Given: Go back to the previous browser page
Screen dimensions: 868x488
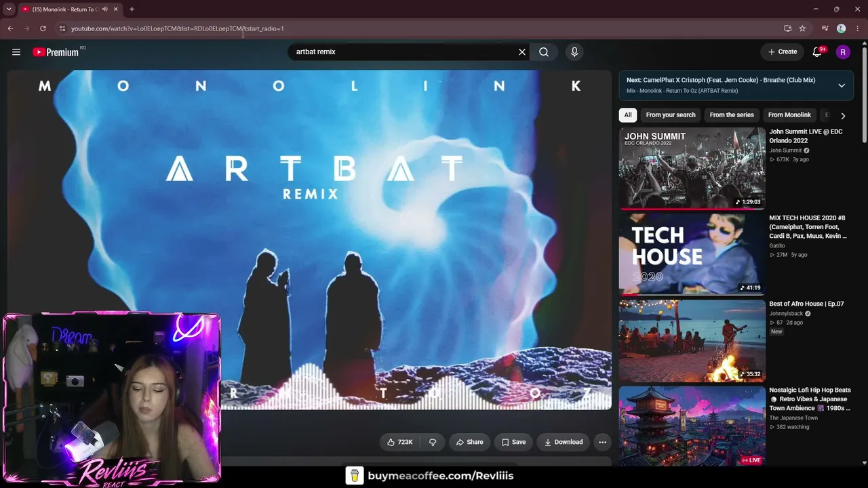Looking at the screenshot, I should point(10,28).
